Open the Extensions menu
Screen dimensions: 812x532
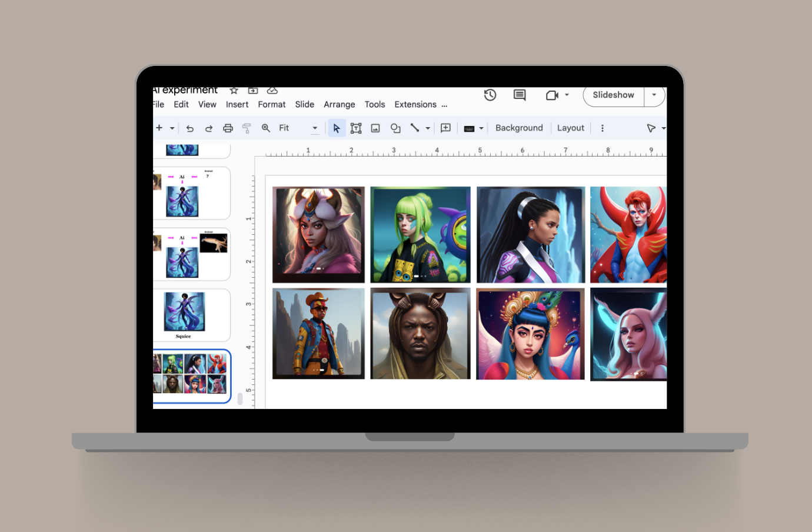[415, 104]
